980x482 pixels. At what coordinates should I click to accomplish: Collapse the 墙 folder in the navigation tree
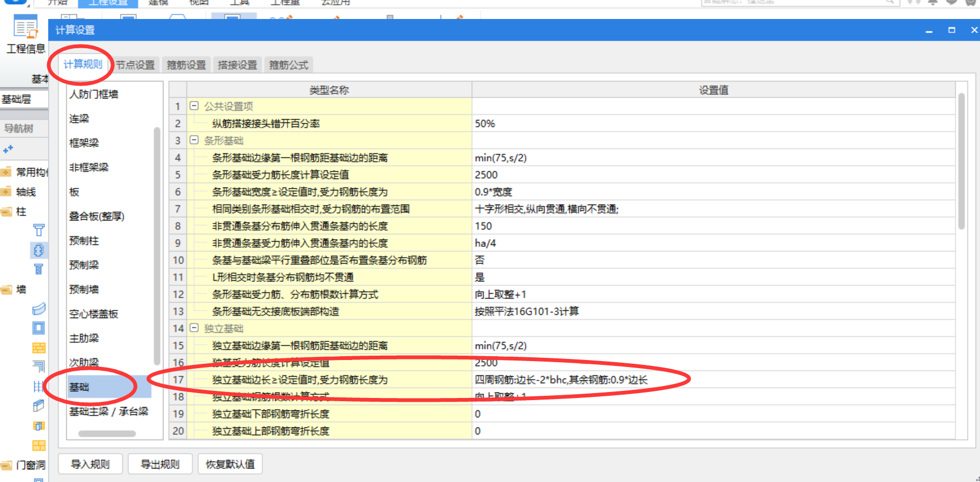click(x=6, y=290)
